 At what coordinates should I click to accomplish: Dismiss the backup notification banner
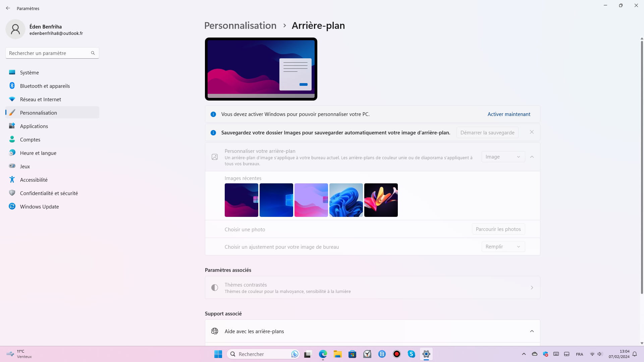point(532,132)
